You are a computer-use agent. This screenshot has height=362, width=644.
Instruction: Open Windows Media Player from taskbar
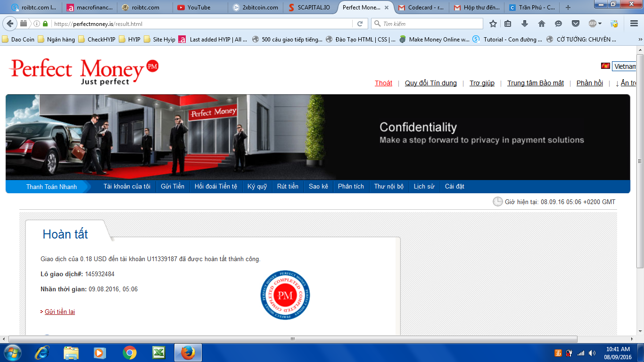point(99,353)
